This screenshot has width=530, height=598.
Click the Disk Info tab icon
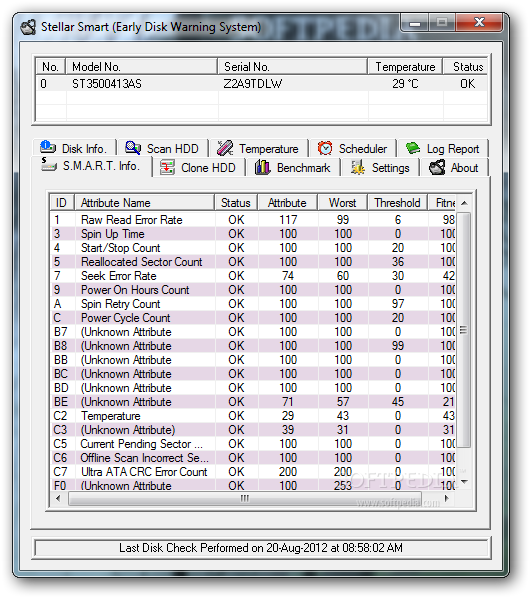pos(48,147)
